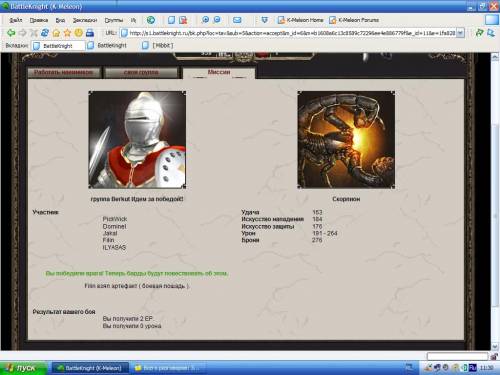Image resolution: width=500 pixels, height=375 pixels.
Task: Reload the page with refresh icon
Action: (x=45, y=33)
